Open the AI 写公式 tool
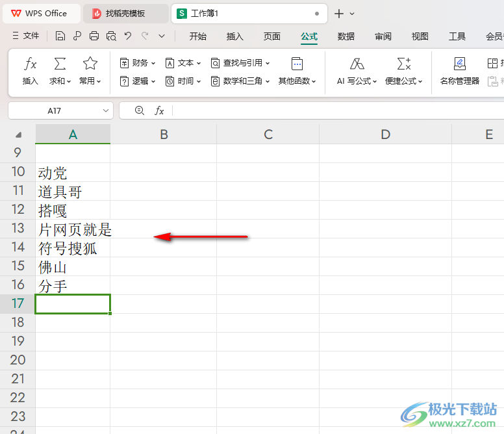The width and height of the screenshot is (504, 434). click(x=357, y=71)
